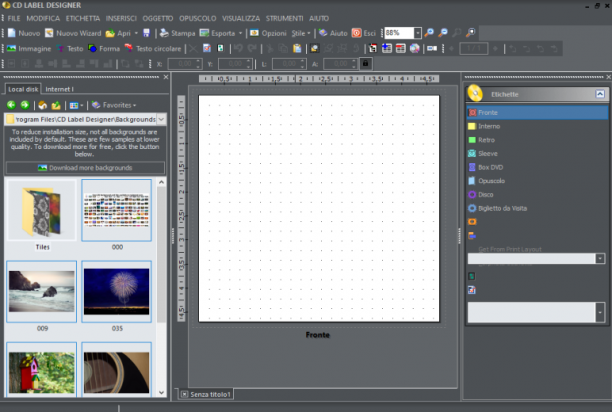Screen dimensions: 612x412
Task: Open Aiuto help from toolbar
Action: coord(333,33)
